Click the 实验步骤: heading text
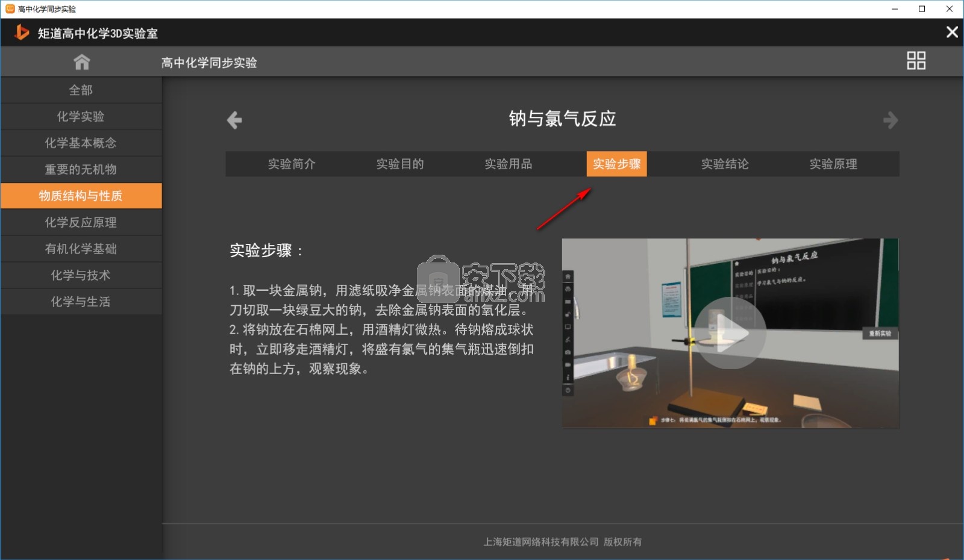 (x=266, y=250)
